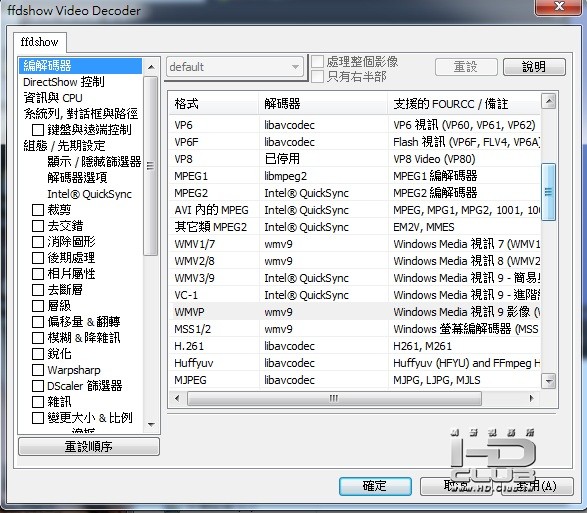587x513 pixels.
Task: Enable the 去交錯 filter checkbox
Action: (x=38, y=226)
